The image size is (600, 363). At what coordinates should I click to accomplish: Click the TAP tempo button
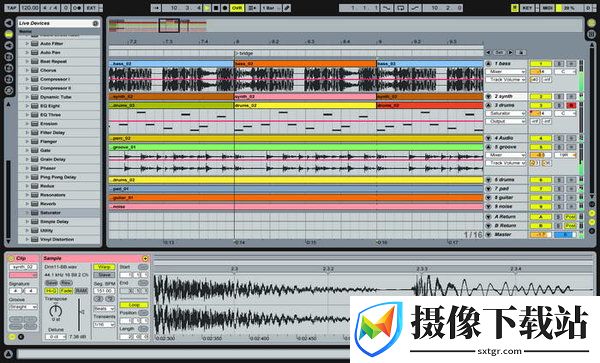tap(12, 8)
